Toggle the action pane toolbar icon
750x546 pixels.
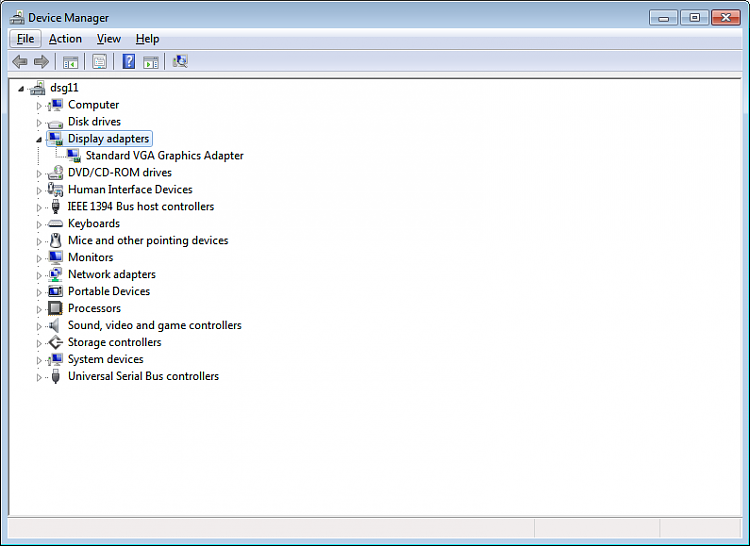pos(151,62)
